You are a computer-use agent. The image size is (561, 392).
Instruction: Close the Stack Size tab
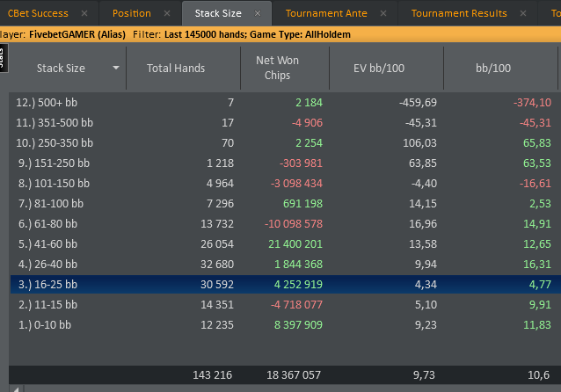click(x=258, y=14)
